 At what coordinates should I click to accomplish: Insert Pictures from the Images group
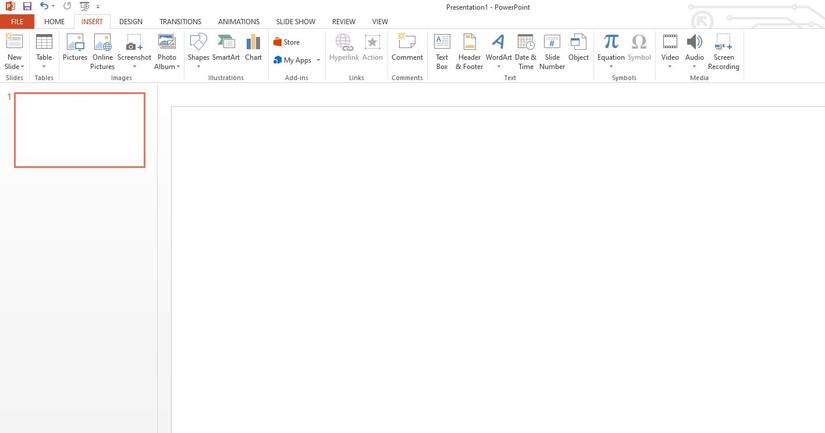click(x=75, y=47)
